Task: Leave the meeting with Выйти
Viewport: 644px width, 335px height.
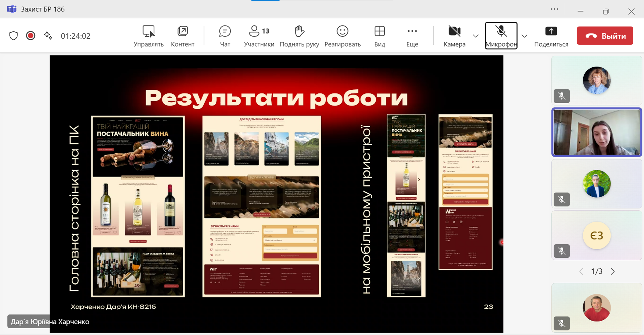Action: tap(605, 36)
